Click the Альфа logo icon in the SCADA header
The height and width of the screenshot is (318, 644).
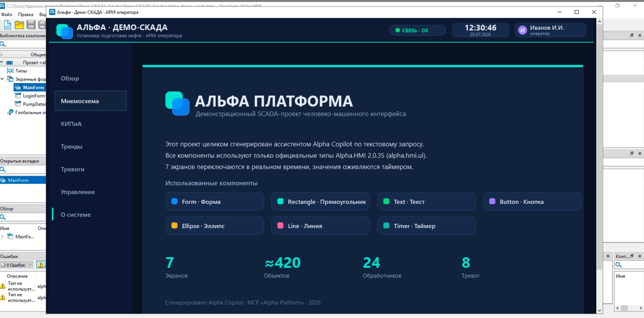[x=64, y=31]
